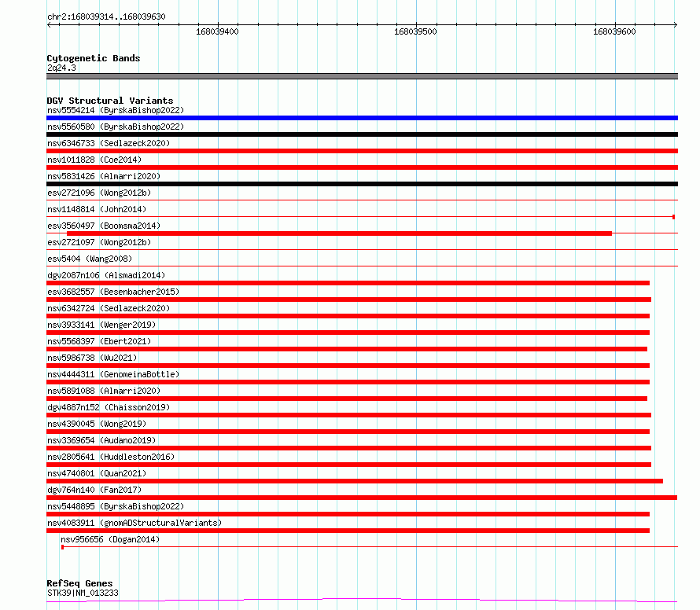Click the black nsv5560580 variant bar
The image size is (700, 610).
click(362, 134)
